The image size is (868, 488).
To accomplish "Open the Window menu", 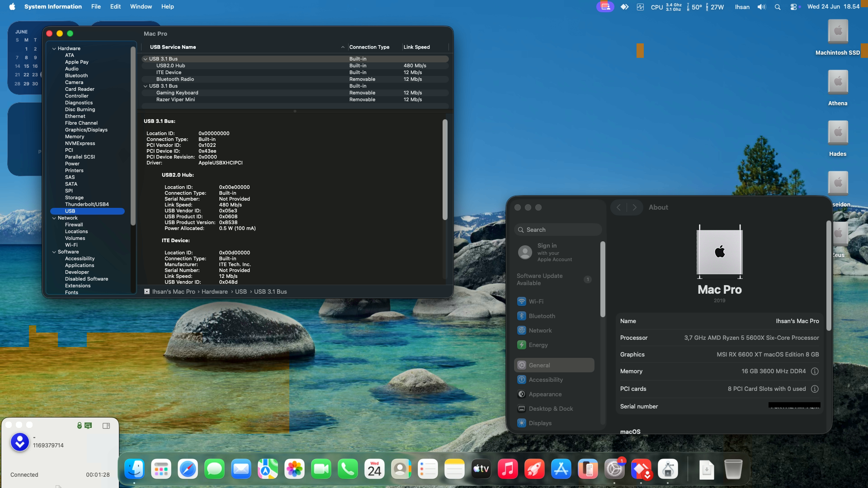I will tap(141, 7).
